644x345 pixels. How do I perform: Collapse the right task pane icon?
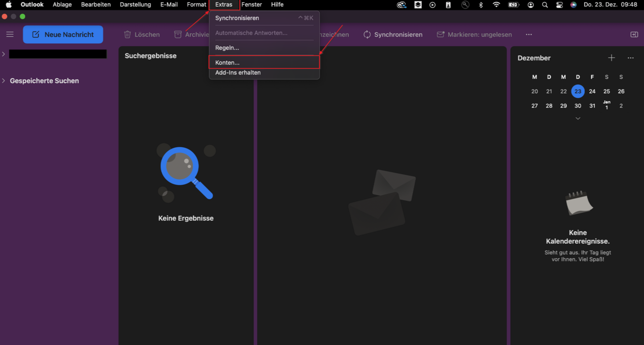click(x=634, y=34)
